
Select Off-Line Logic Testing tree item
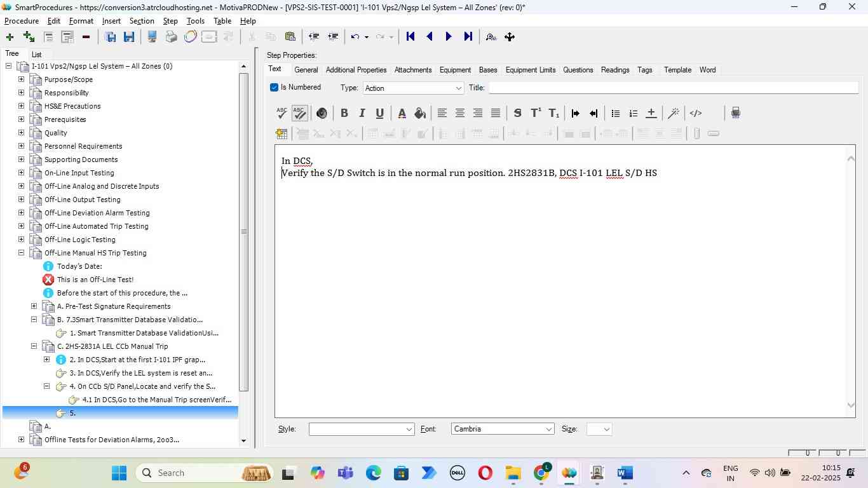80,240
